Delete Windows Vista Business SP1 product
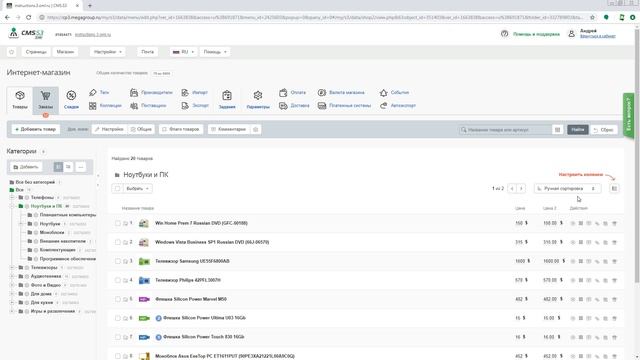 (x=614, y=242)
